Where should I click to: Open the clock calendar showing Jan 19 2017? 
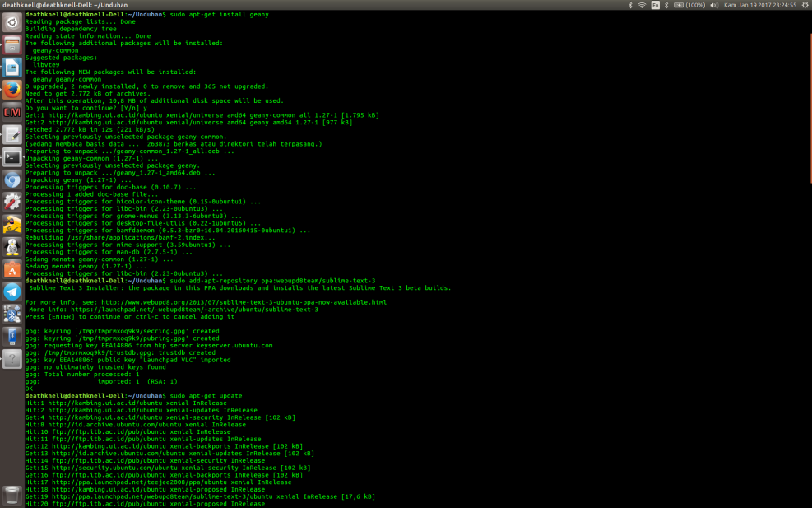coord(759,5)
